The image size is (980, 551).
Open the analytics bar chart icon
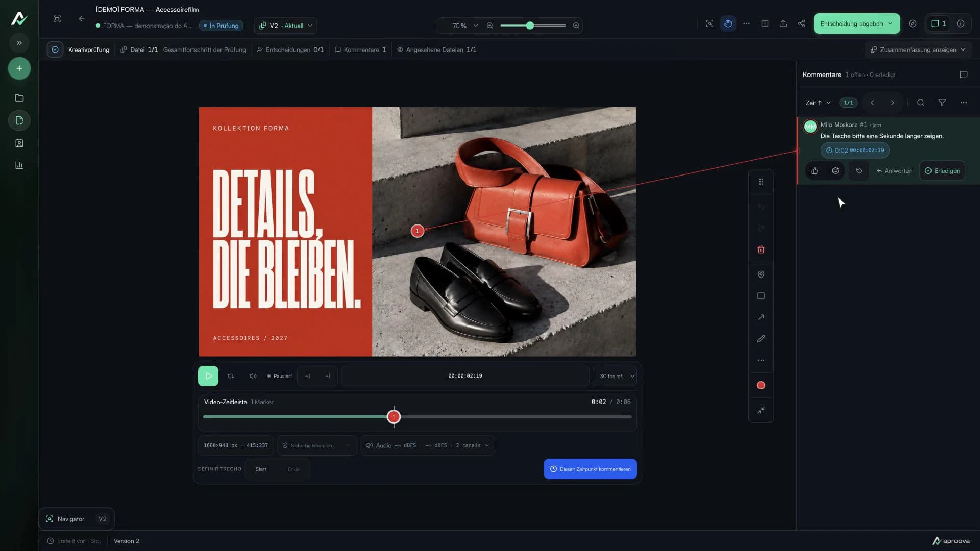pyautogui.click(x=19, y=165)
